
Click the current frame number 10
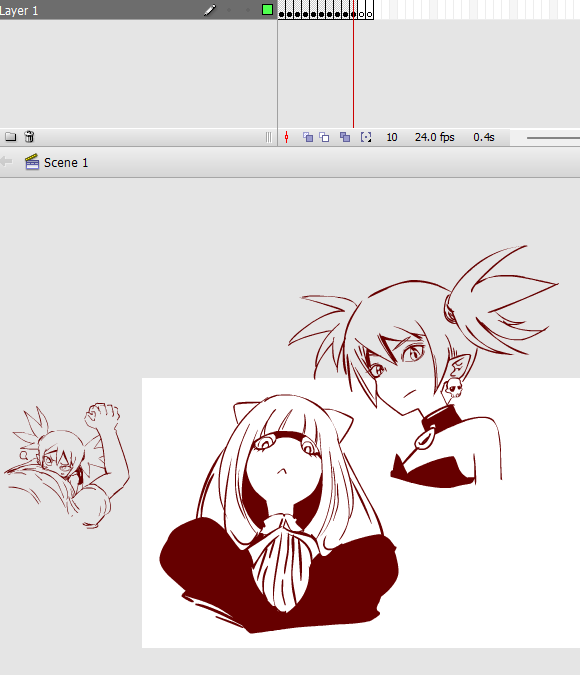[392, 137]
